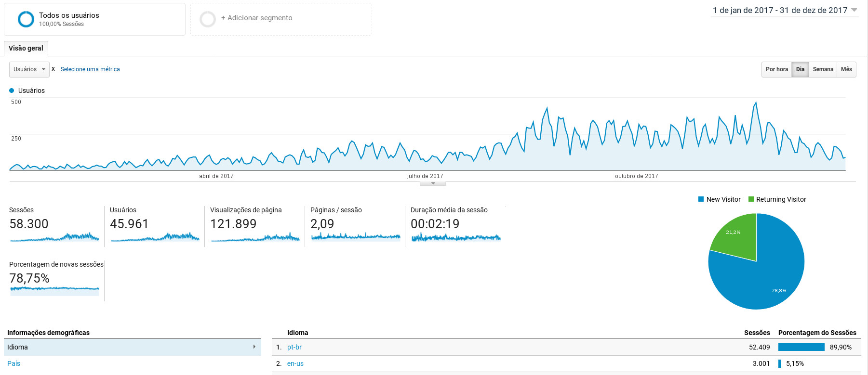Click the chart collapse handle below timeline
The width and height of the screenshot is (868, 375).
click(433, 183)
